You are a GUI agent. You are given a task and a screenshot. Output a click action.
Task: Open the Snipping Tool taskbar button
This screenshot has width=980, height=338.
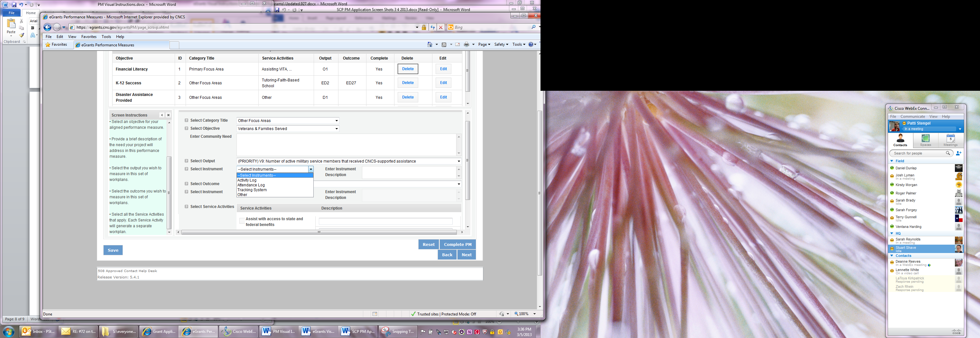(x=398, y=332)
